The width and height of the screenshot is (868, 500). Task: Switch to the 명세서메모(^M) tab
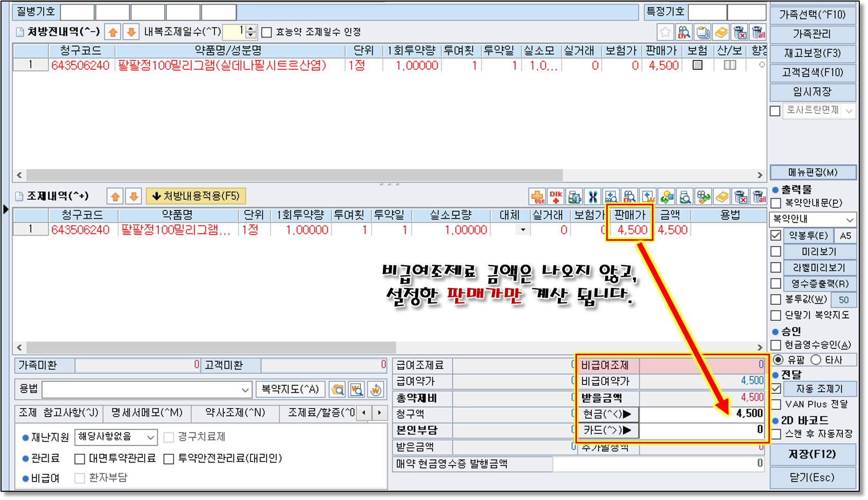tap(147, 413)
